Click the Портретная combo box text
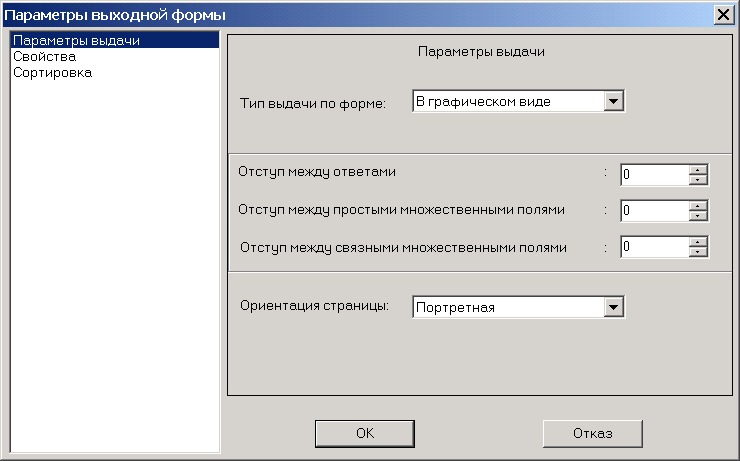Image resolution: width=740 pixels, height=461 pixels. tap(455, 308)
